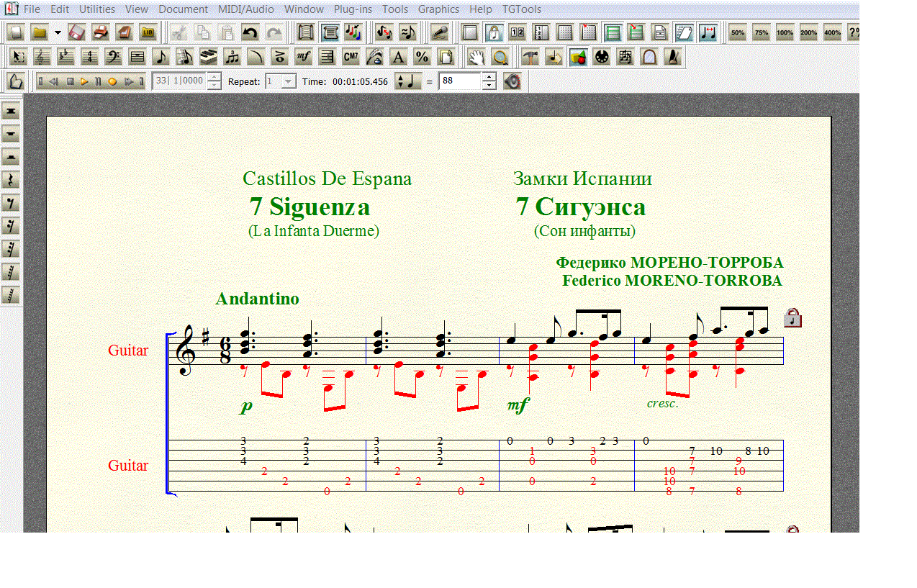Save the document with floppy icon
This screenshot has width=917, height=588.
point(77,32)
